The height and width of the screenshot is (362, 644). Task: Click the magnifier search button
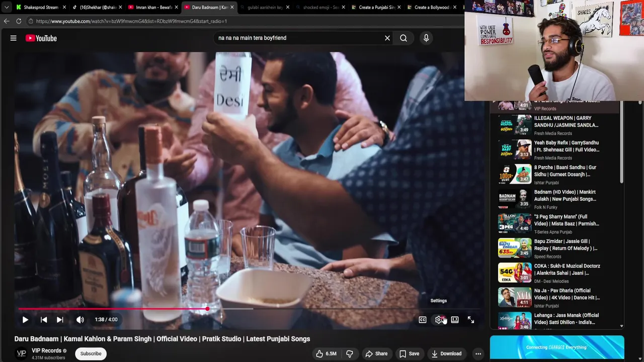404,38
